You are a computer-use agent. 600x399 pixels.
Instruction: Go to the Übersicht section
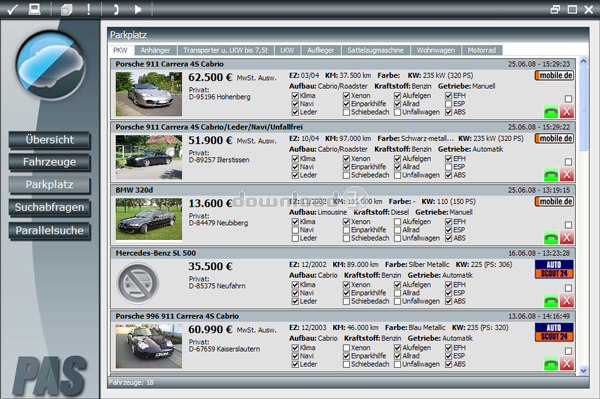(x=49, y=140)
